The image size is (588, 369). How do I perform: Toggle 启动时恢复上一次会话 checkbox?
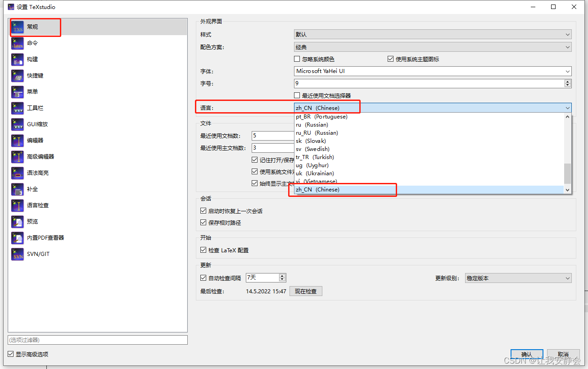203,211
